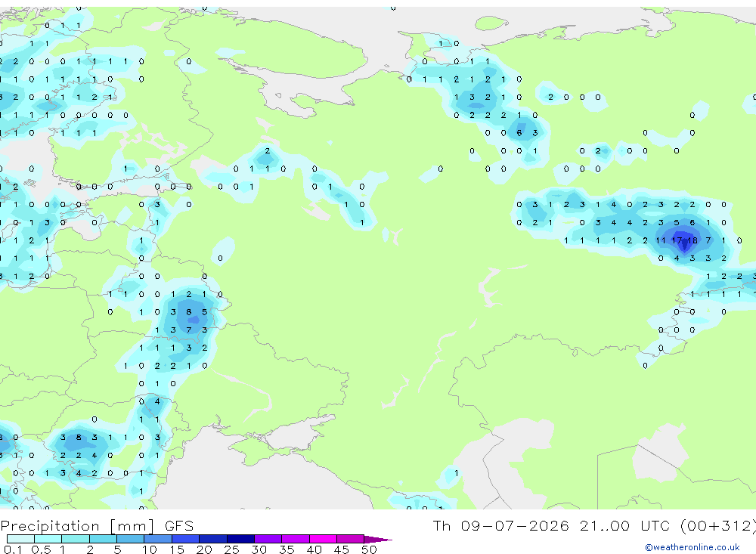Screen dimensions: 756x554
Task: Click the 'Precipitation [mm] GFS' title
Action: 97,525
